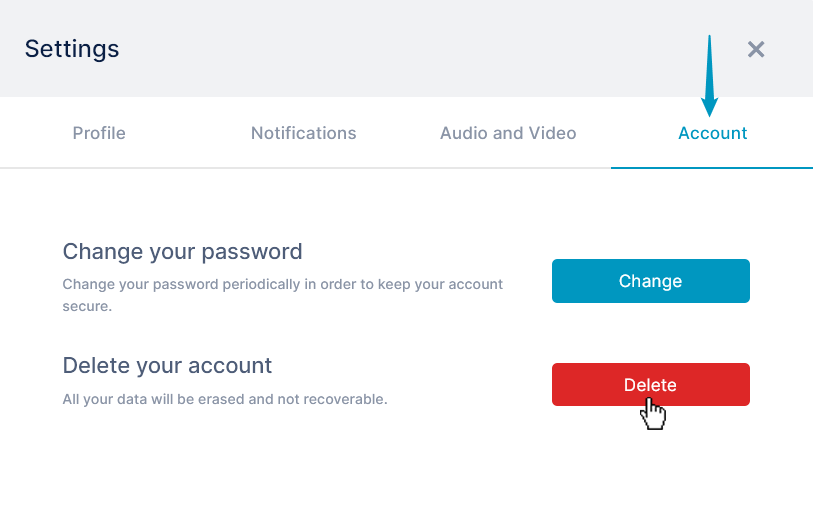Go to the Audio and Video tab
Viewport: 813px width, 505px height.
508,133
